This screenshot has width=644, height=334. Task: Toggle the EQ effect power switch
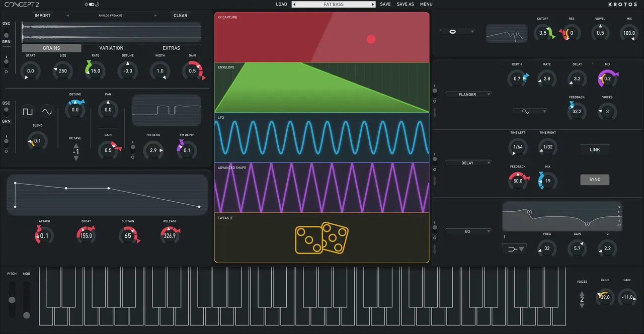tap(435, 228)
